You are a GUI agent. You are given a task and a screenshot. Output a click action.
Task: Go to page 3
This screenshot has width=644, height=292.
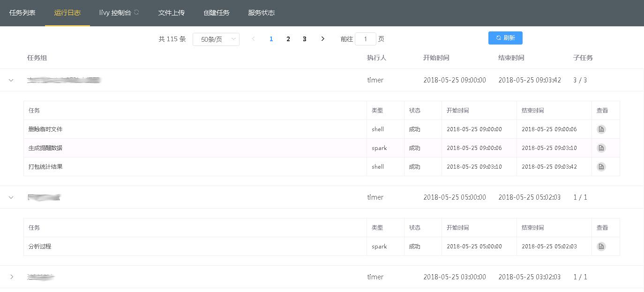305,39
